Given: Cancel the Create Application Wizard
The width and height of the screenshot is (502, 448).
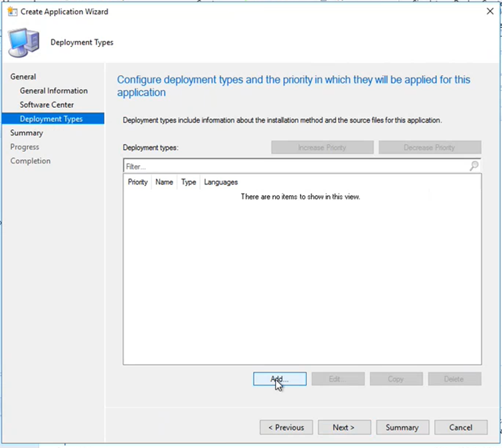Looking at the screenshot, I should coord(461,427).
